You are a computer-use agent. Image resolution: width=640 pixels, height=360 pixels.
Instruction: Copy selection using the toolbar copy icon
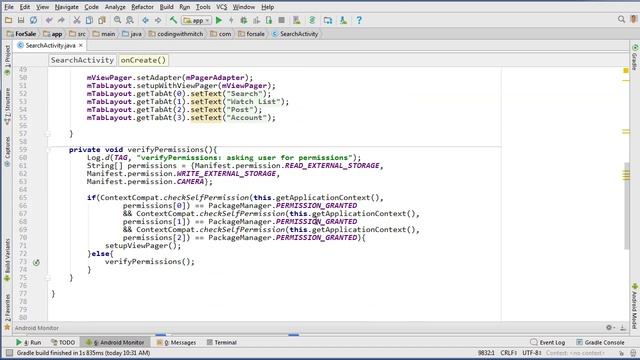pos(89,20)
